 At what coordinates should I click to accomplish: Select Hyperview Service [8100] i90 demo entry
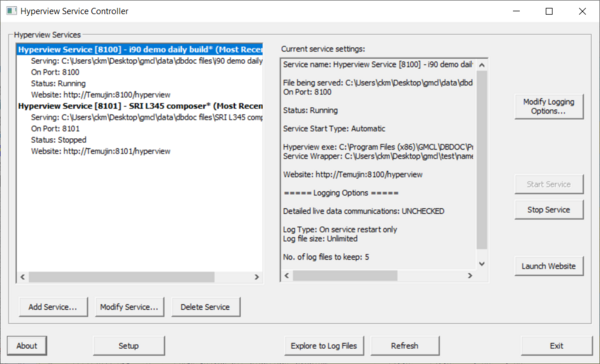pos(140,49)
